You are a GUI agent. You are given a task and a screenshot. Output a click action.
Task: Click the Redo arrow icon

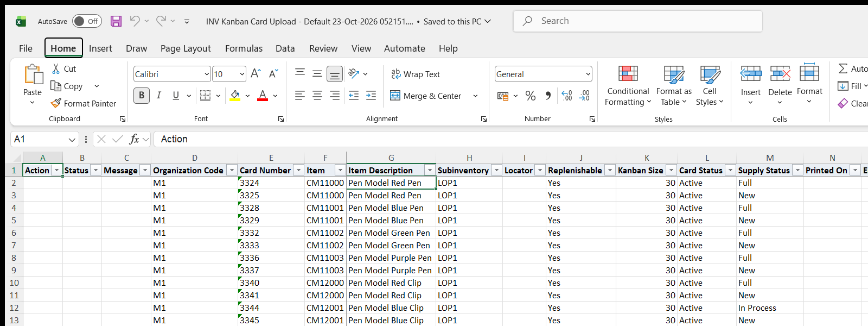[x=161, y=21]
